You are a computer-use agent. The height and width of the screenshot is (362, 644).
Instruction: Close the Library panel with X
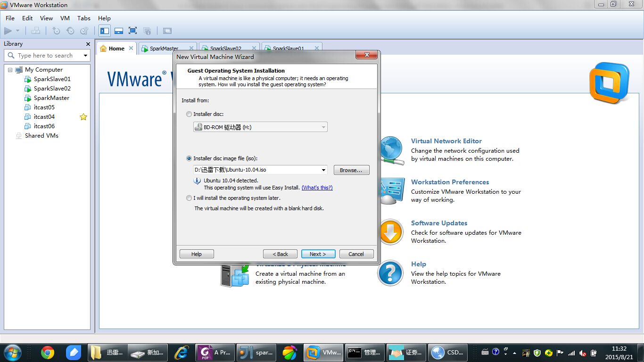[88, 44]
